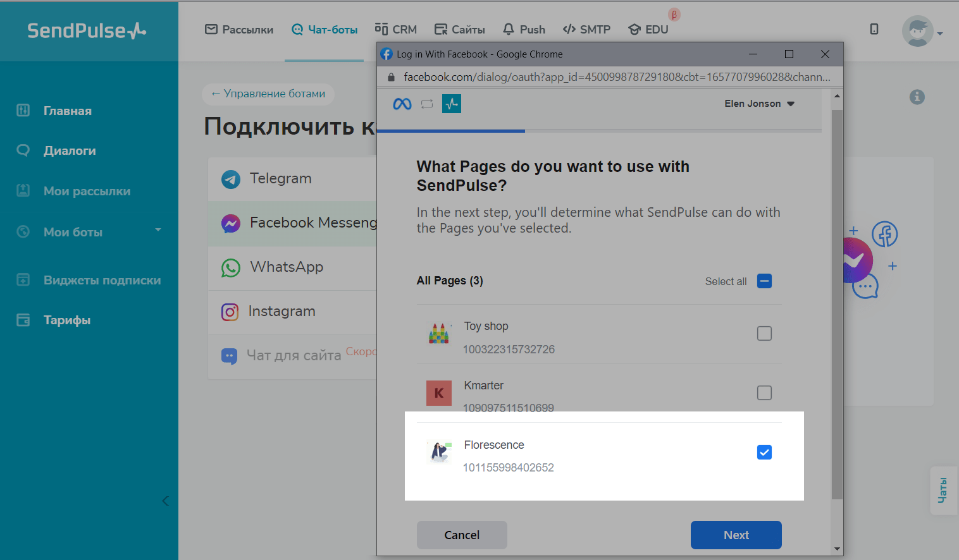Click the SendPulse logo
The height and width of the screenshot is (560, 959).
[x=87, y=30]
